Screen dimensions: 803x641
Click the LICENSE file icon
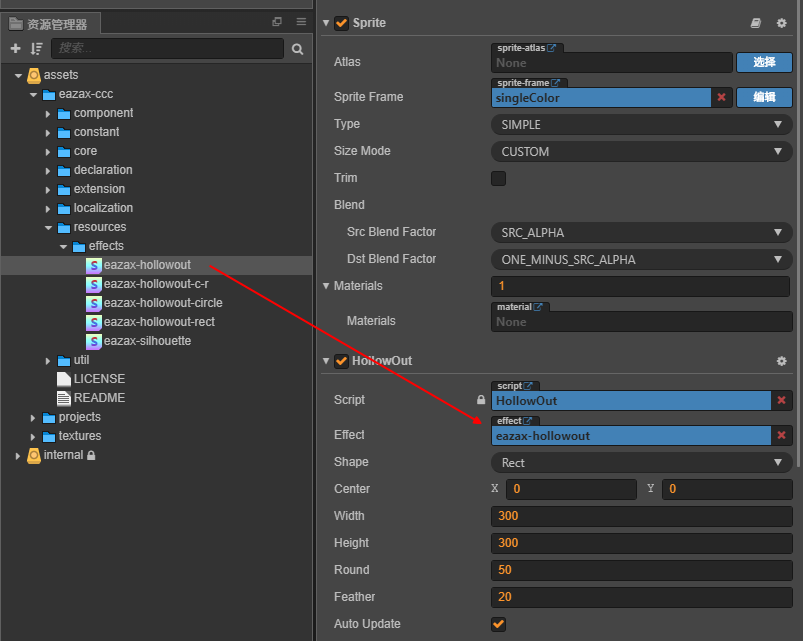[x=64, y=379]
